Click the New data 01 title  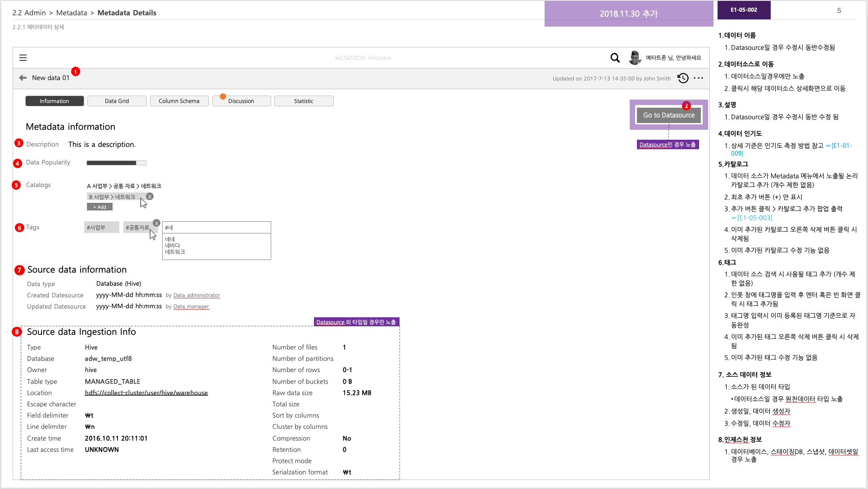pos(51,78)
